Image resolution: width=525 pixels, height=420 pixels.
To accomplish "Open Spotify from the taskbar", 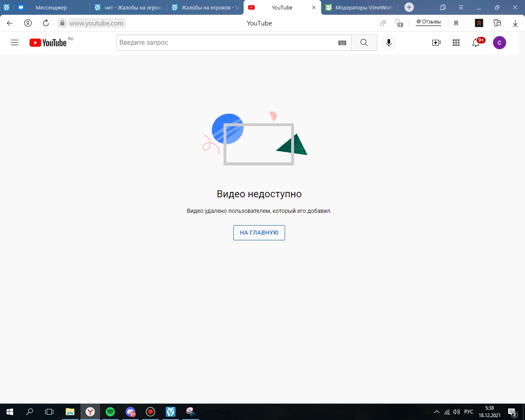I will coord(110,412).
